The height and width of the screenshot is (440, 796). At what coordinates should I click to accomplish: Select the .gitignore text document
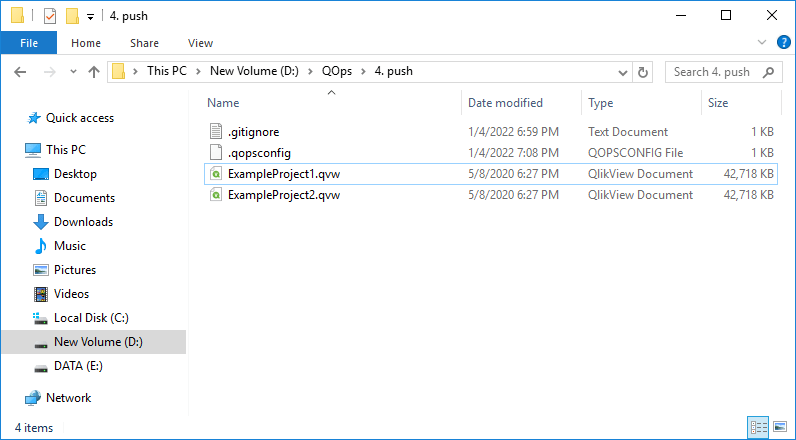253,132
